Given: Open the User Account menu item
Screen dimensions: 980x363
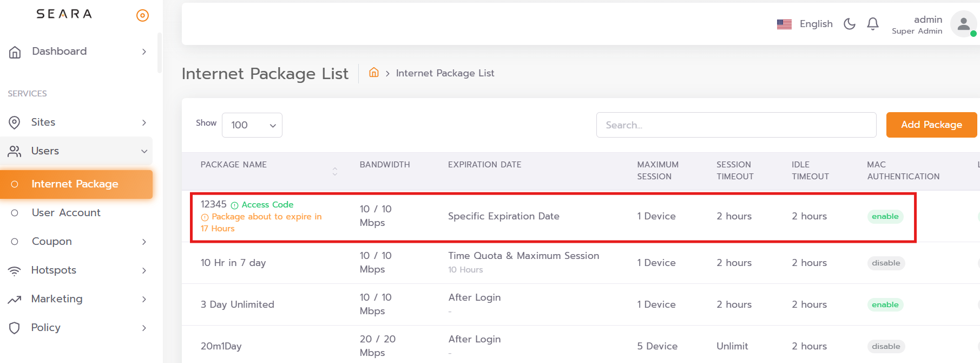Looking at the screenshot, I should 66,213.
